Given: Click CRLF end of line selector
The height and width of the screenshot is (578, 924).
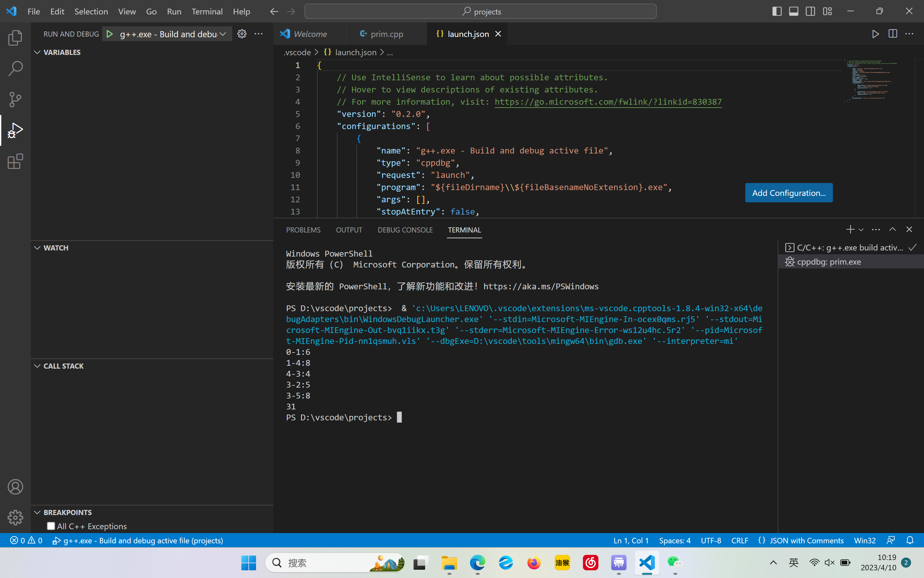Looking at the screenshot, I should click(740, 540).
